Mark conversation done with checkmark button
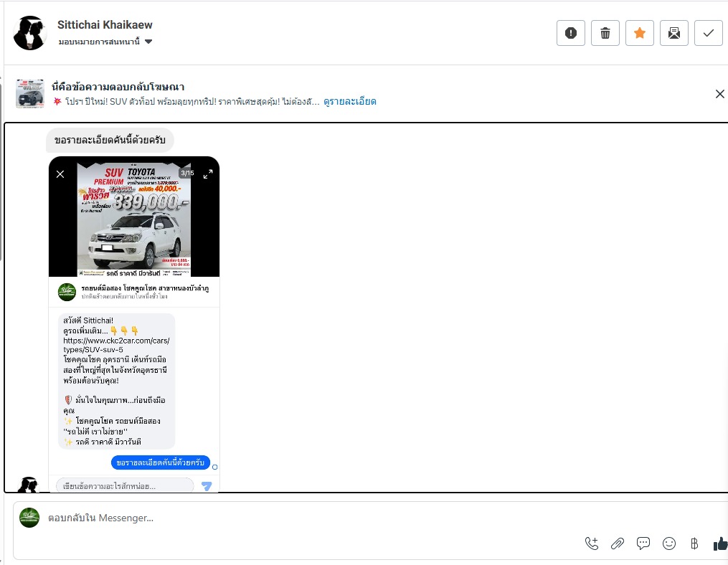 [708, 33]
